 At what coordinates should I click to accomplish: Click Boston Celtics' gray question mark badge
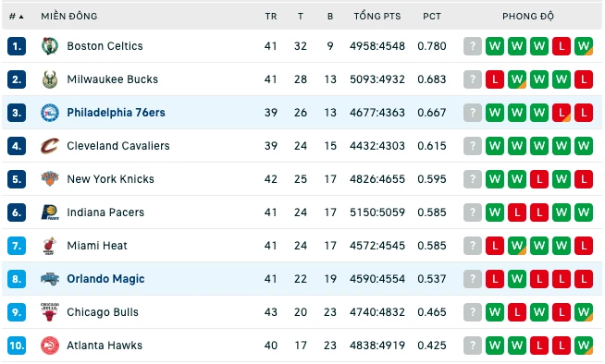pyautogui.click(x=473, y=46)
